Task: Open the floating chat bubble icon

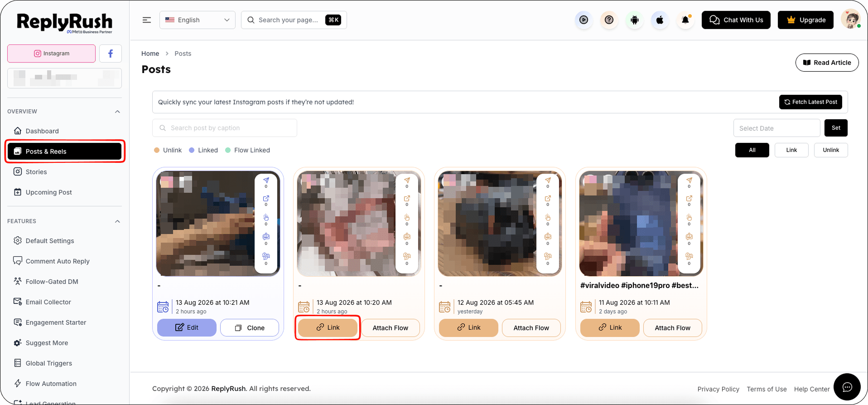Action: tap(847, 387)
